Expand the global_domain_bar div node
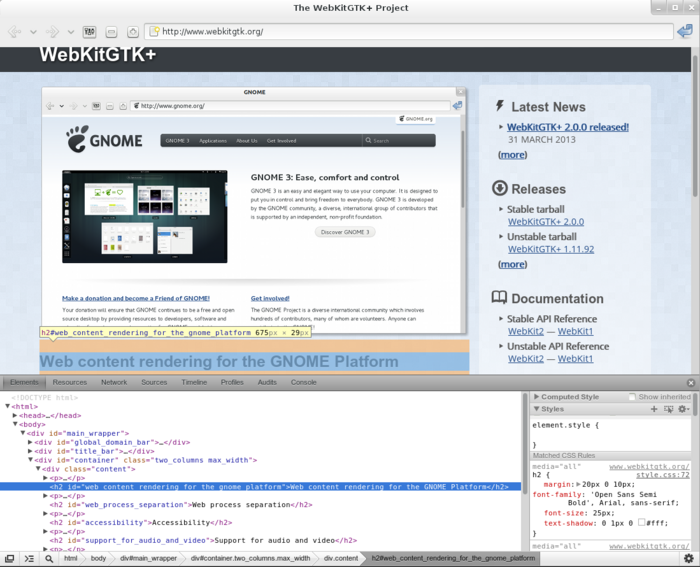 (x=31, y=442)
